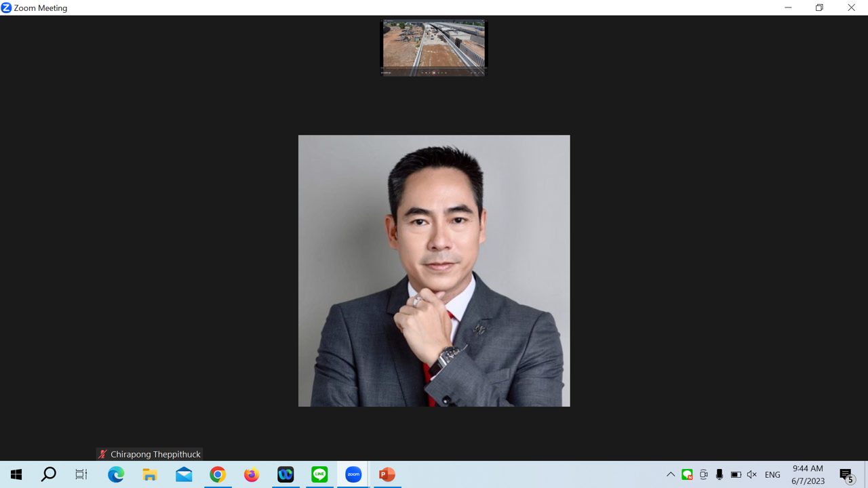This screenshot has width=868, height=488.
Task: Switch to the LINE app
Action: [x=319, y=474]
